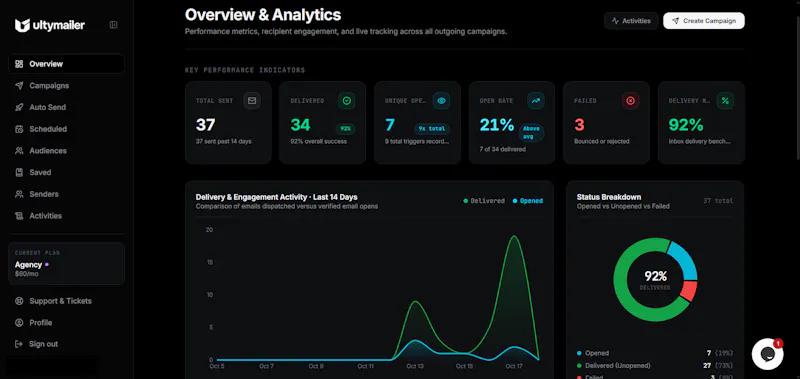Click the Total Sent value 37
The width and height of the screenshot is (800, 379).
tap(206, 125)
